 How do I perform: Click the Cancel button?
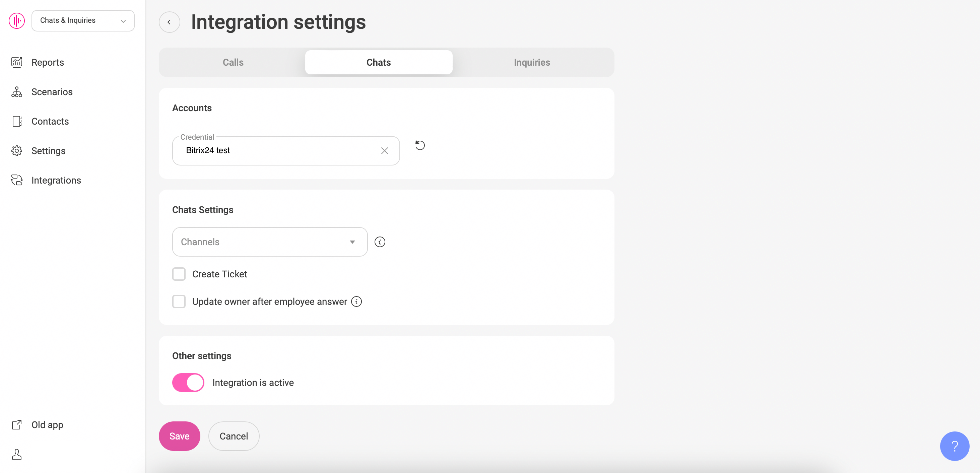point(233,436)
